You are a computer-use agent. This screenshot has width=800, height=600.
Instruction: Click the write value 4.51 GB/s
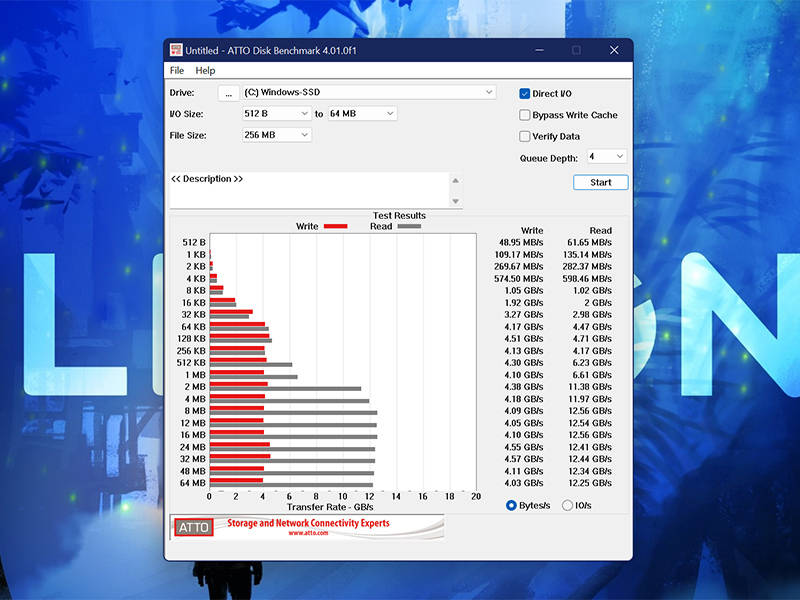tap(523, 339)
